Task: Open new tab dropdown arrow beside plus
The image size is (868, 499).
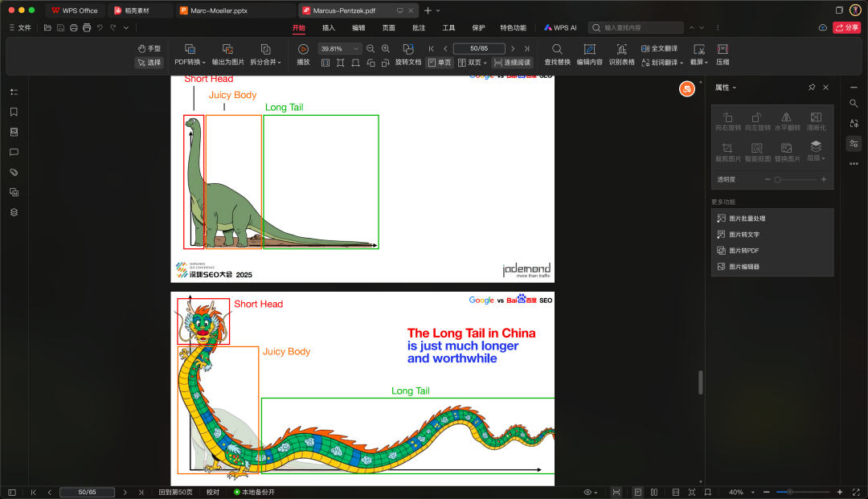Action: (438, 10)
